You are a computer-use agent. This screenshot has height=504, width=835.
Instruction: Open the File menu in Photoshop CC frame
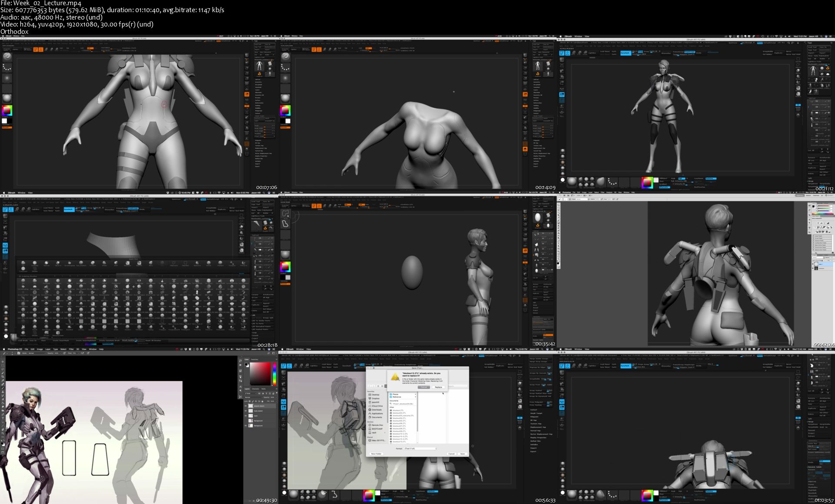pyautogui.click(x=26, y=349)
